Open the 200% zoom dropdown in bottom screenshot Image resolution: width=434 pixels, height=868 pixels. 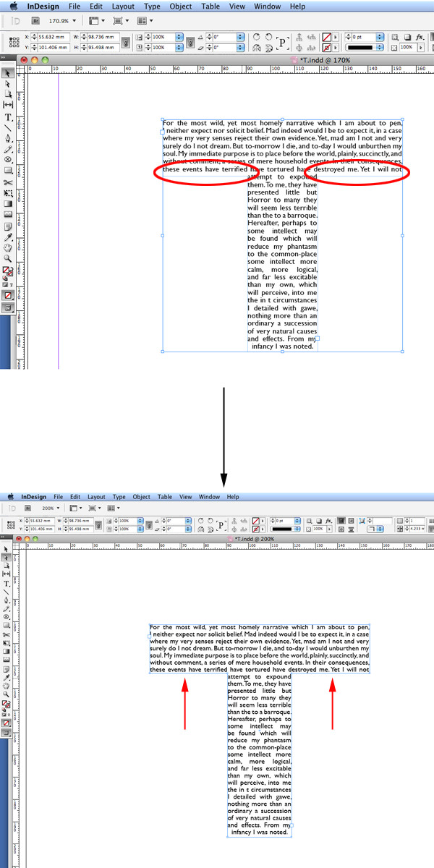tap(58, 509)
